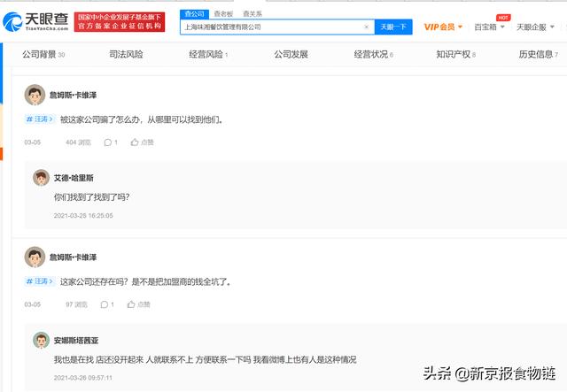Click the 97 浏览 view count
567x392 pixels.
click(77, 304)
